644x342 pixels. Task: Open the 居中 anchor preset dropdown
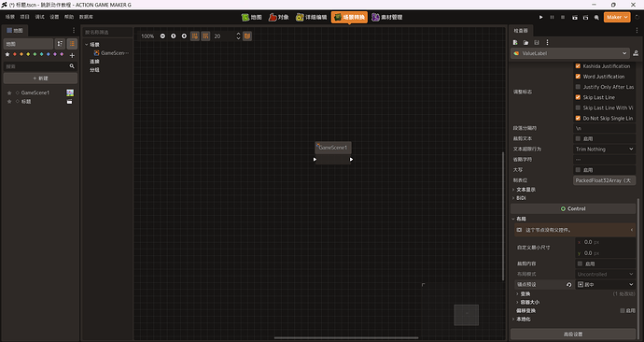tap(606, 284)
